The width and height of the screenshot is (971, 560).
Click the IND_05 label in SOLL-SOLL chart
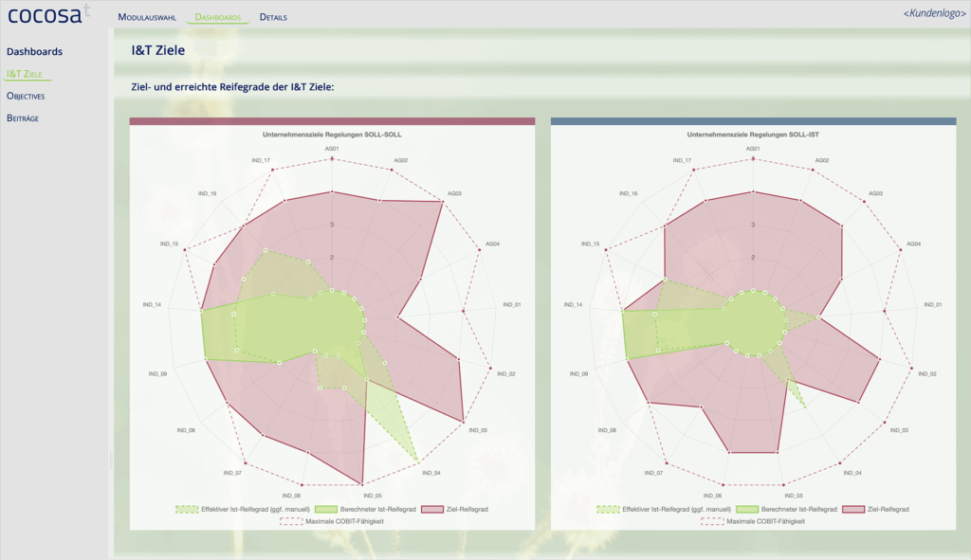pyautogui.click(x=372, y=496)
